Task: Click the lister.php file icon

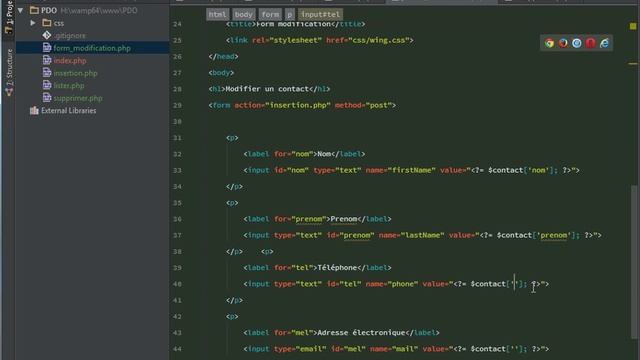Action: click(47, 85)
